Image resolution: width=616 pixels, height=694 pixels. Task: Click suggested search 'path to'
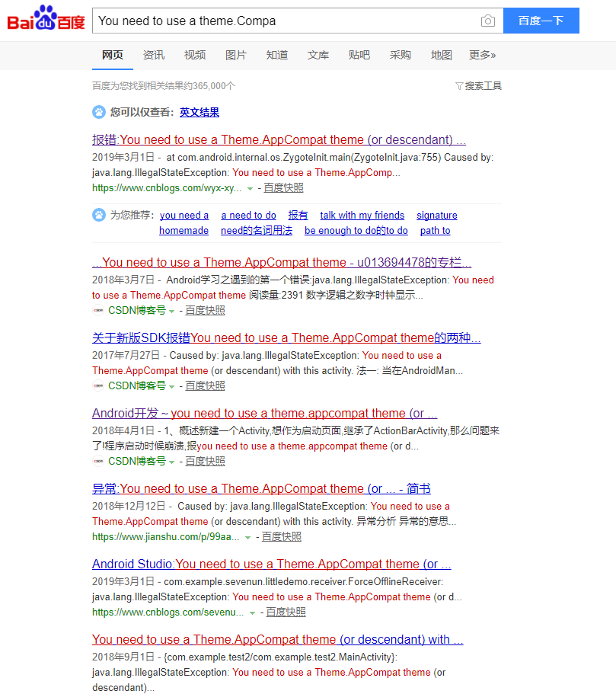(x=435, y=231)
